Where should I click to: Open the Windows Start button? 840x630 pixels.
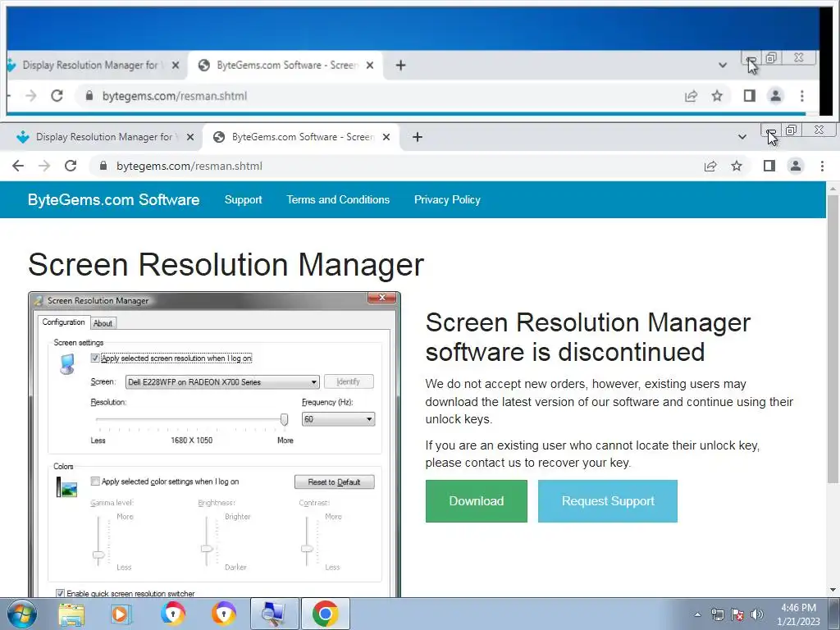(x=21, y=614)
